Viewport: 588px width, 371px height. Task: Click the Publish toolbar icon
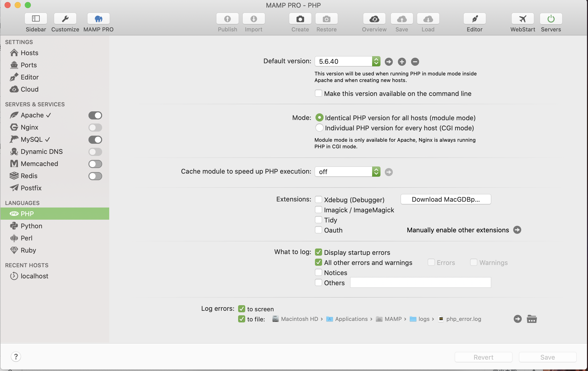pyautogui.click(x=228, y=19)
